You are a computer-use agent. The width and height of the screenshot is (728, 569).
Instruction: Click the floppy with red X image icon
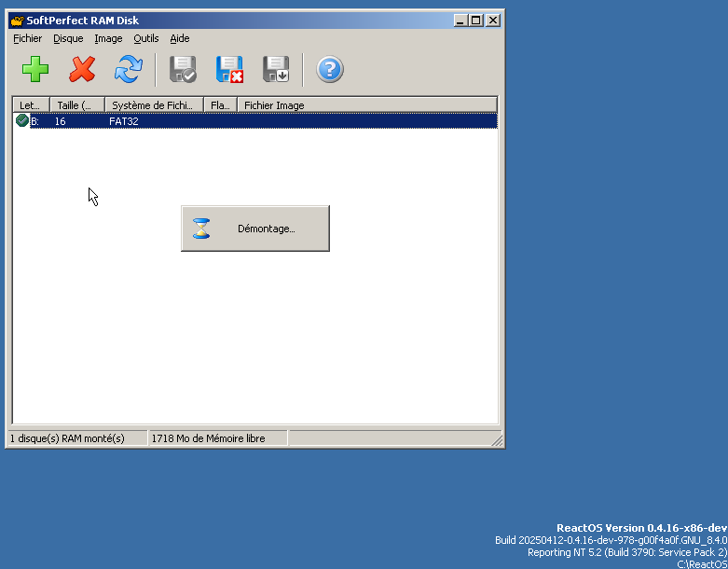point(229,69)
